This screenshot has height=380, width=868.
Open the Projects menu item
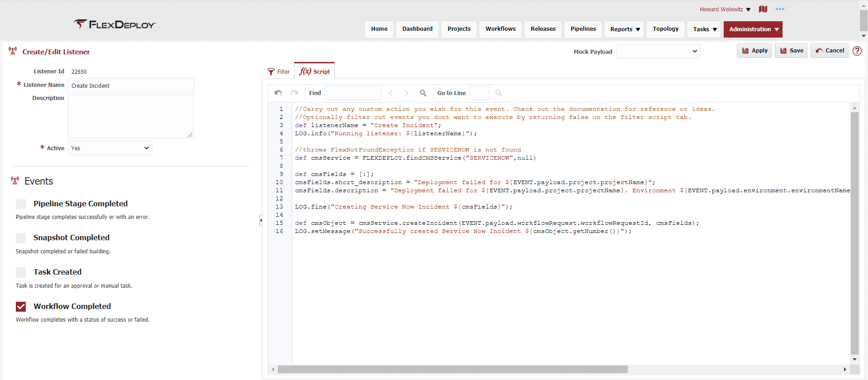pyautogui.click(x=459, y=29)
